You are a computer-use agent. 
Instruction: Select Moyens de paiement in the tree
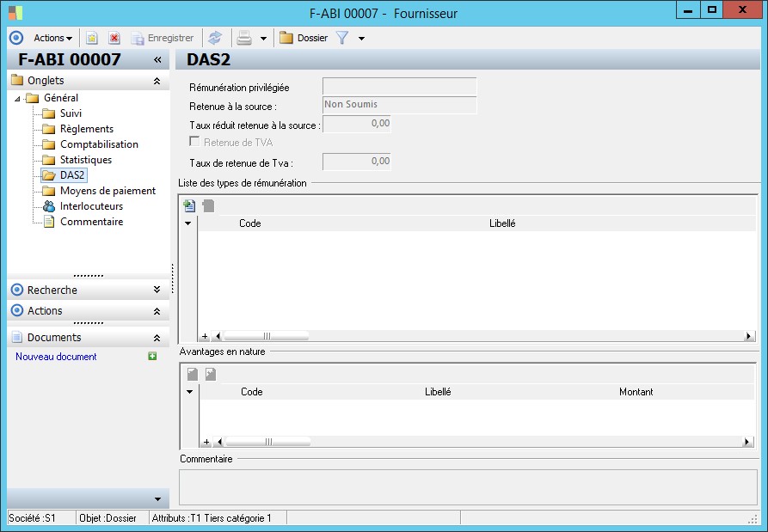[x=108, y=191]
